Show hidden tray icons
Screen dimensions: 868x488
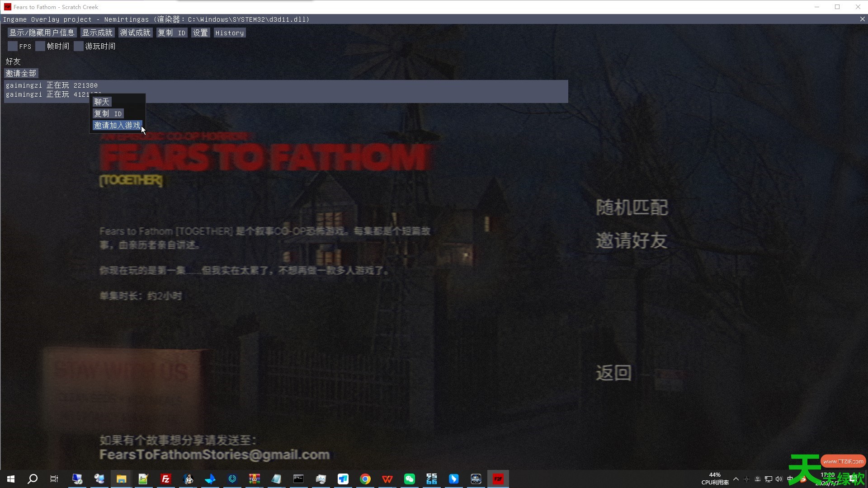click(x=736, y=479)
